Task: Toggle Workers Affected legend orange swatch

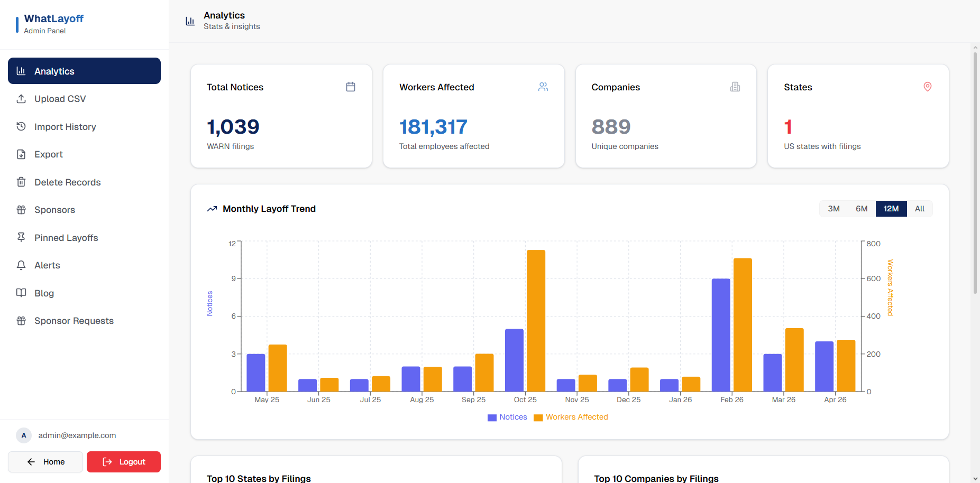Action: 538,417
